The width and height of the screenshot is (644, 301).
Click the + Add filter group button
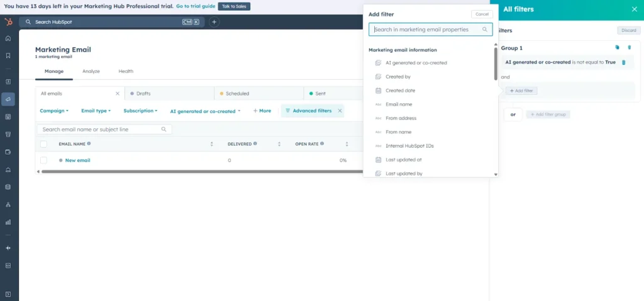point(548,114)
